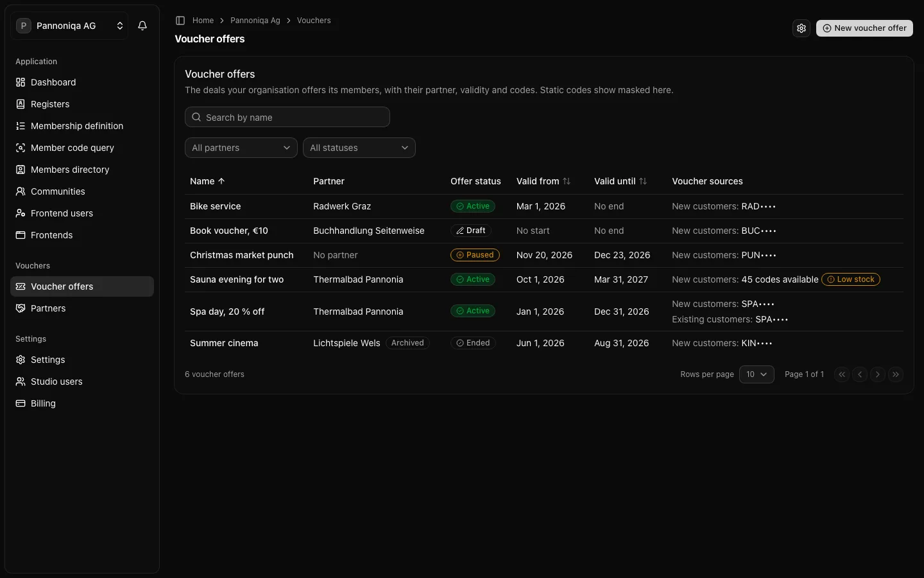Click the Frontend users icon
Image resolution: width=924 pixels, height=578 pixels.
point(21,213)
